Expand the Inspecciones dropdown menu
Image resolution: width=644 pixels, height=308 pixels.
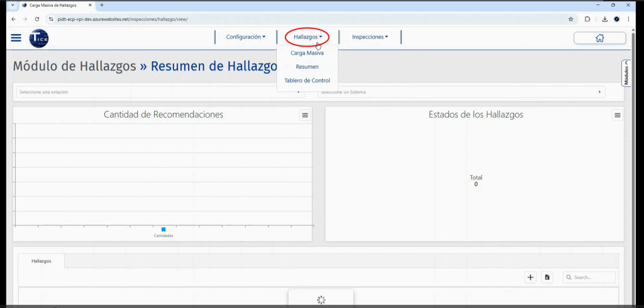369,37
